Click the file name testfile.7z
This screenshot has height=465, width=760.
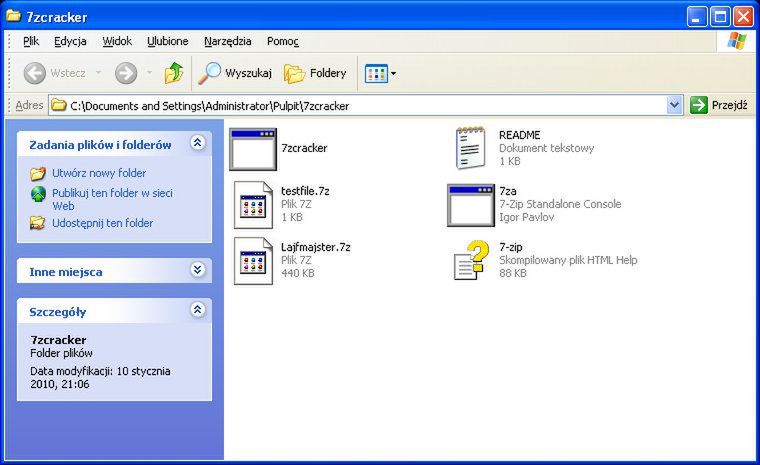pos(305,191)
